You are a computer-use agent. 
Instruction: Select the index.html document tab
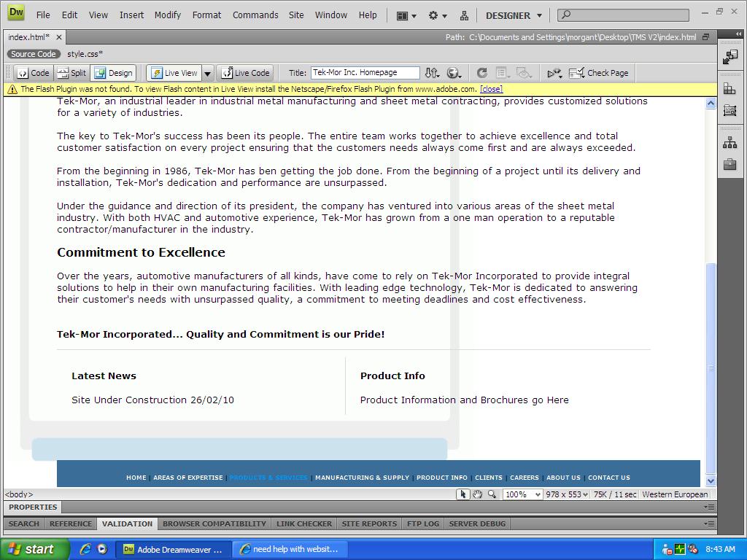pos(29,37)
